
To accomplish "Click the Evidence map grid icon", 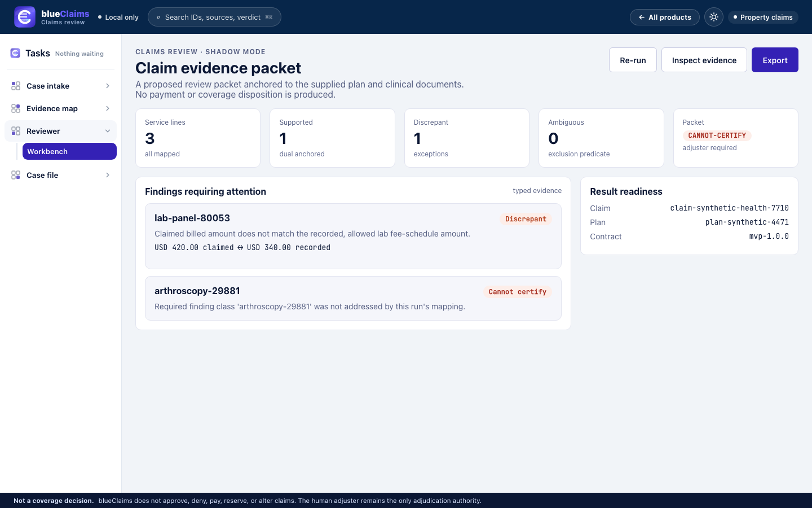I will [x=16, y=108].
